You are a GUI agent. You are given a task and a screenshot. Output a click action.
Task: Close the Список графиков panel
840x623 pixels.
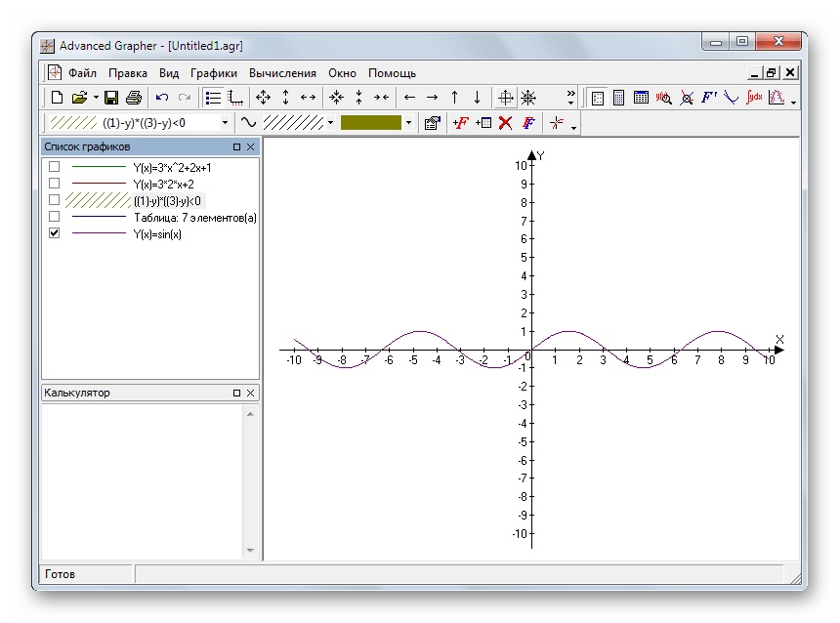[x=250, y=146]
